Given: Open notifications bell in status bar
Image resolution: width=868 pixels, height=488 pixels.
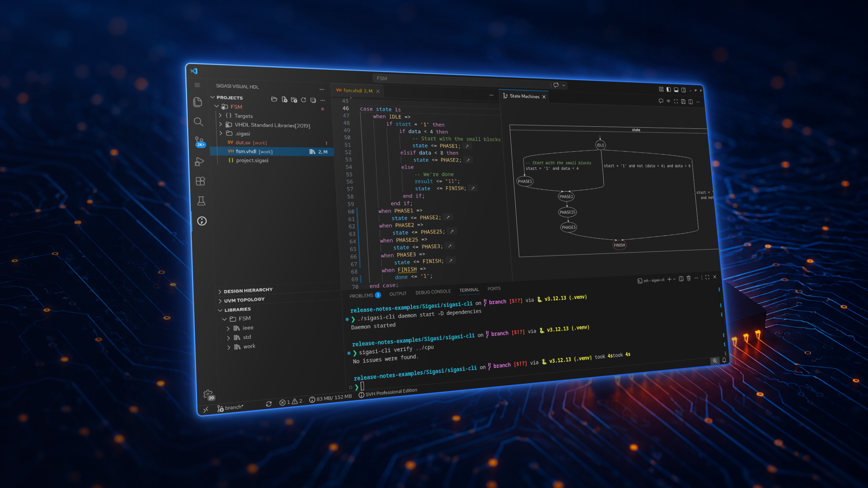Looking at the screenshot, I should tap(724, 360).
